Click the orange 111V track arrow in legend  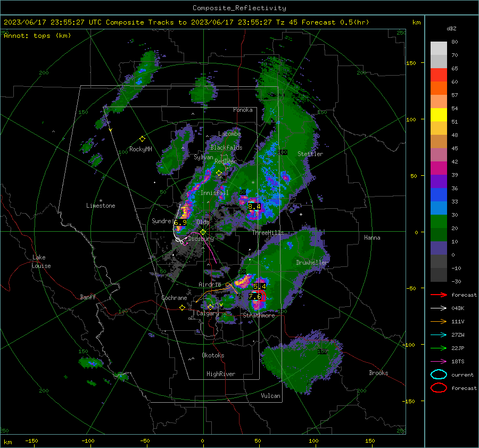(439, 321)
